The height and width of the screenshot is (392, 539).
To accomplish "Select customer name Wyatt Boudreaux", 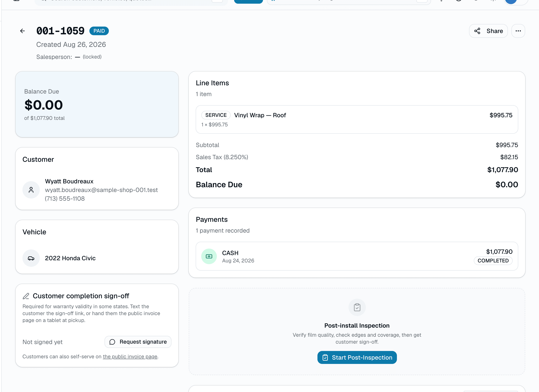I will [x=69, y=181].
